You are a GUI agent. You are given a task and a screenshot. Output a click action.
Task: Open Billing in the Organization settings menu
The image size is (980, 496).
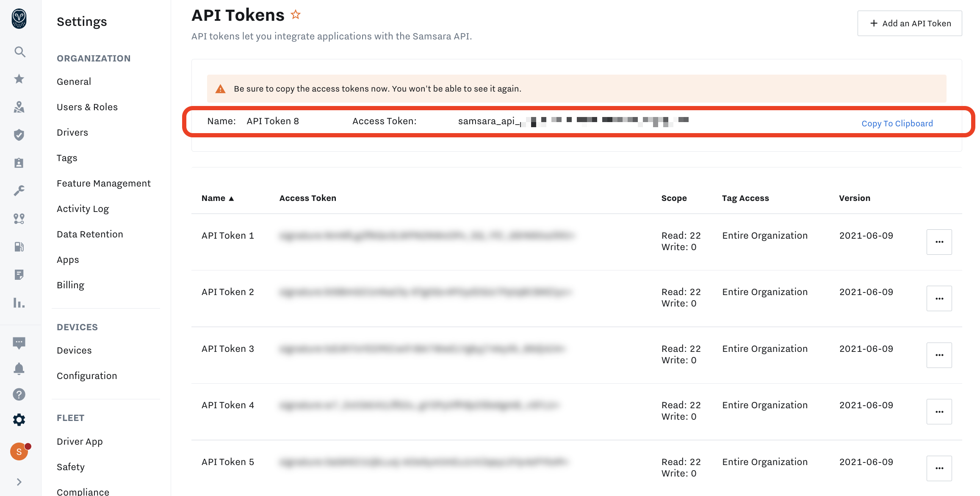coord(70,284)
